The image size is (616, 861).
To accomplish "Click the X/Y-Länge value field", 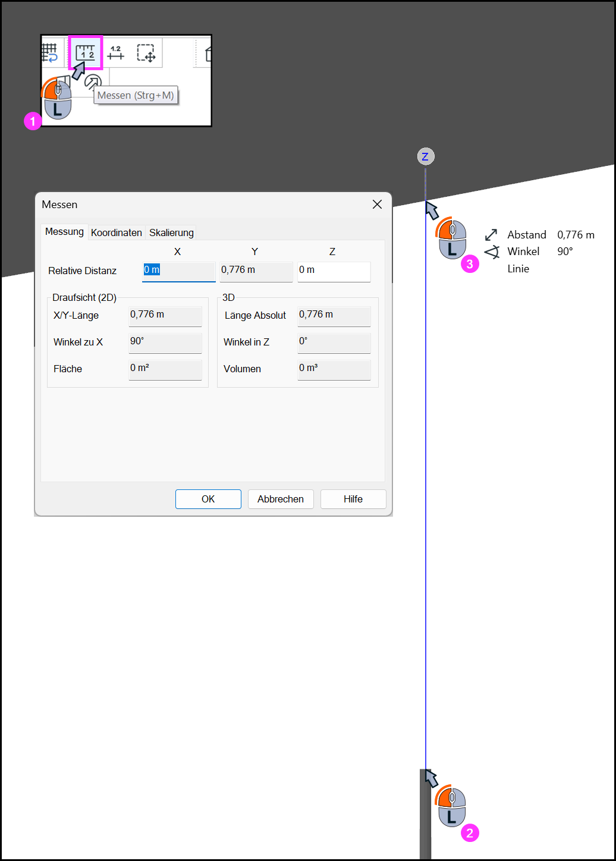I will click(165, 316).
